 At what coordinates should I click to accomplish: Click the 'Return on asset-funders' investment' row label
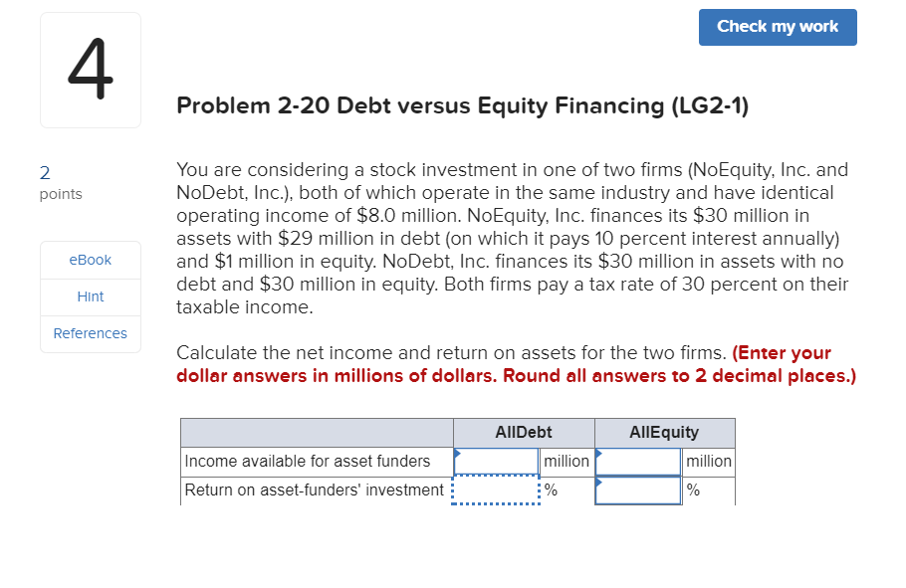(312, 490)
